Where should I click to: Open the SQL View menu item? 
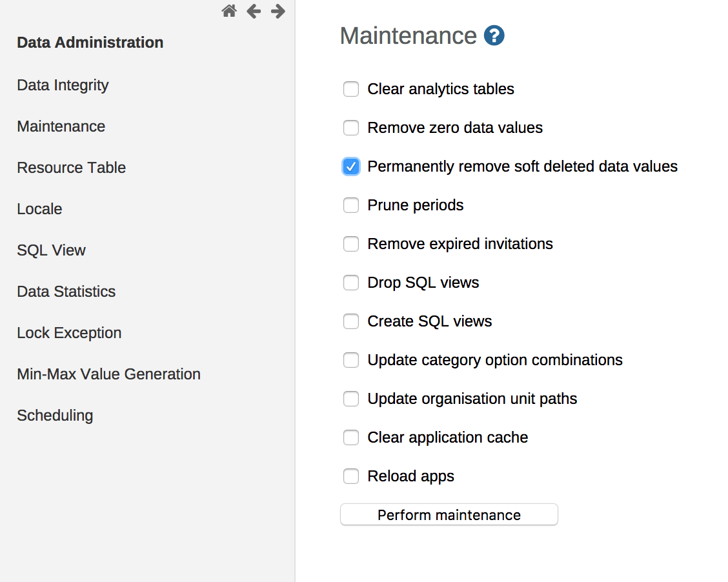coord(51,250)
